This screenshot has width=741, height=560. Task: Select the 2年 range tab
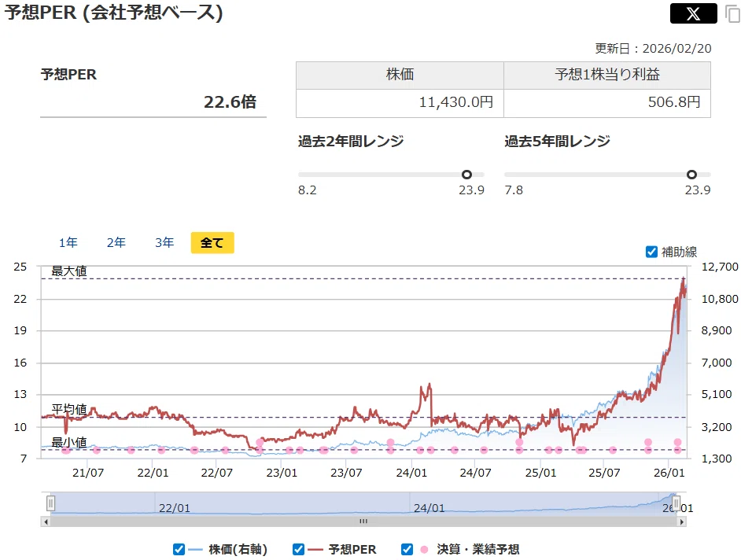[x=116, y=242]
